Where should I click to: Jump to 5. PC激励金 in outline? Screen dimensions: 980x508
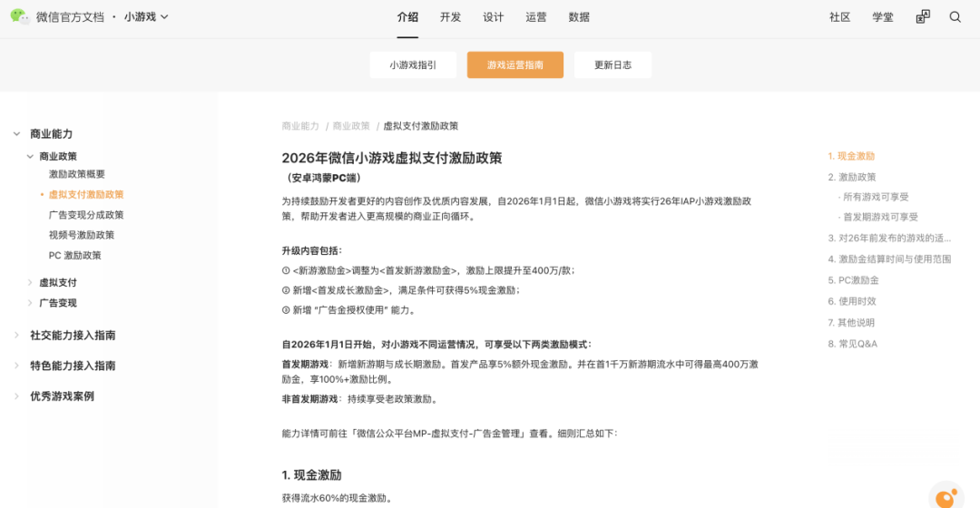click(x=852, y=280)
